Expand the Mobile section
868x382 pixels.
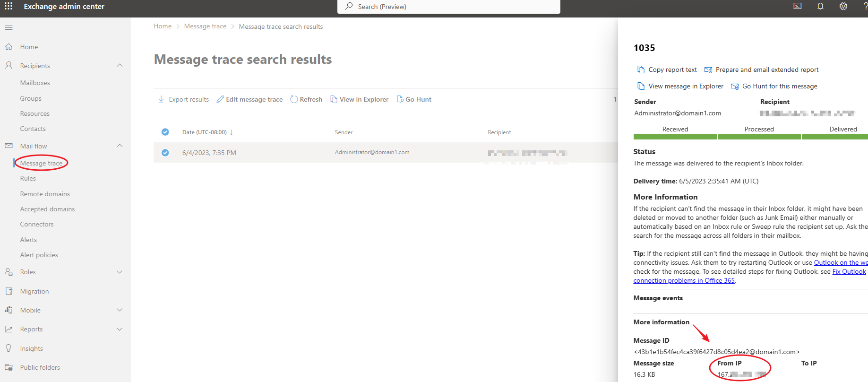coord(120,310)
